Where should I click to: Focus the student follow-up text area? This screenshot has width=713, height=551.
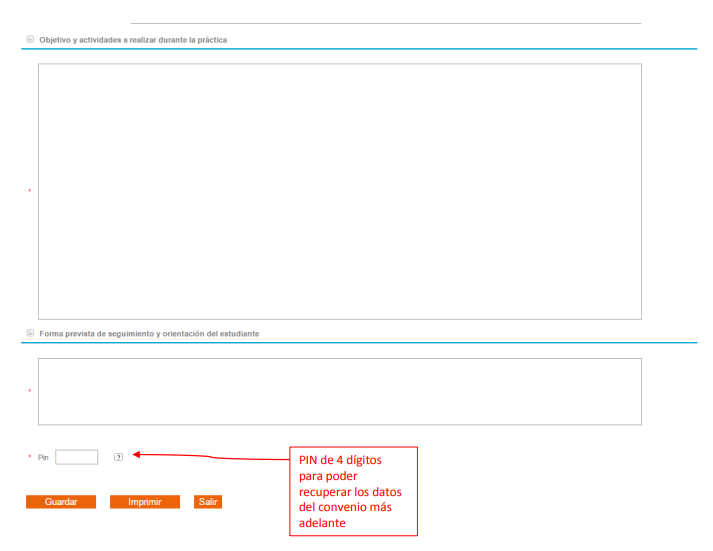[339, 391]
